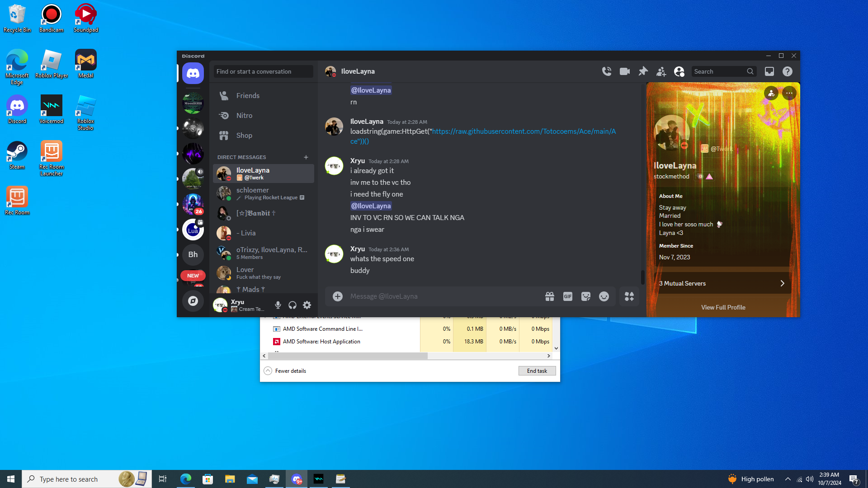Open the emoji picker
The width and height of the screenshot is (868, 488).
click(604, 296)
